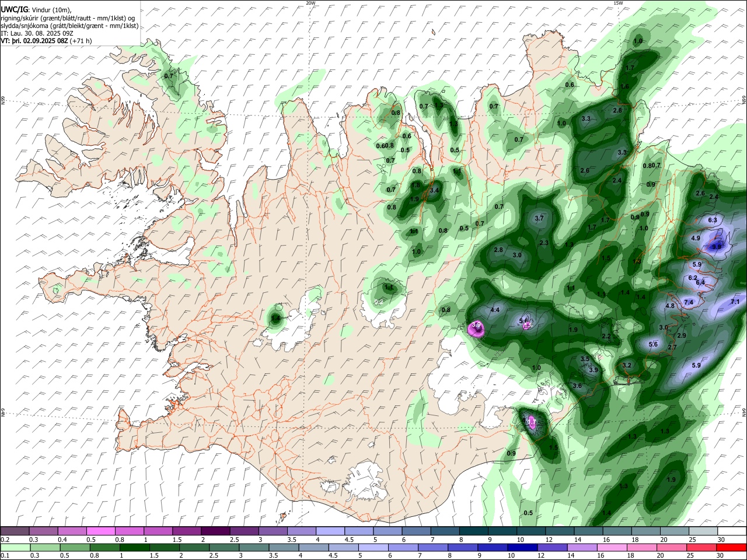Select the light pink swatch labeled 16 in the rain legend
The height and width of the screenshot is (560, 747).
tap(612, 548)
